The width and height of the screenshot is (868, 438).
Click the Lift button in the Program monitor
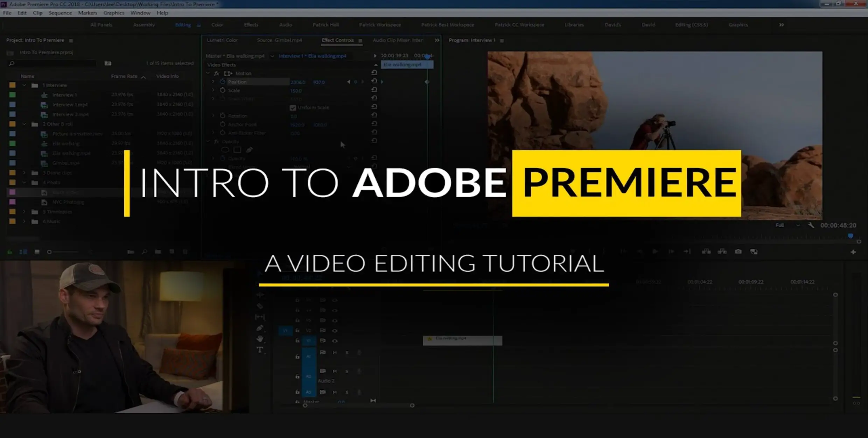coord(706,252)
